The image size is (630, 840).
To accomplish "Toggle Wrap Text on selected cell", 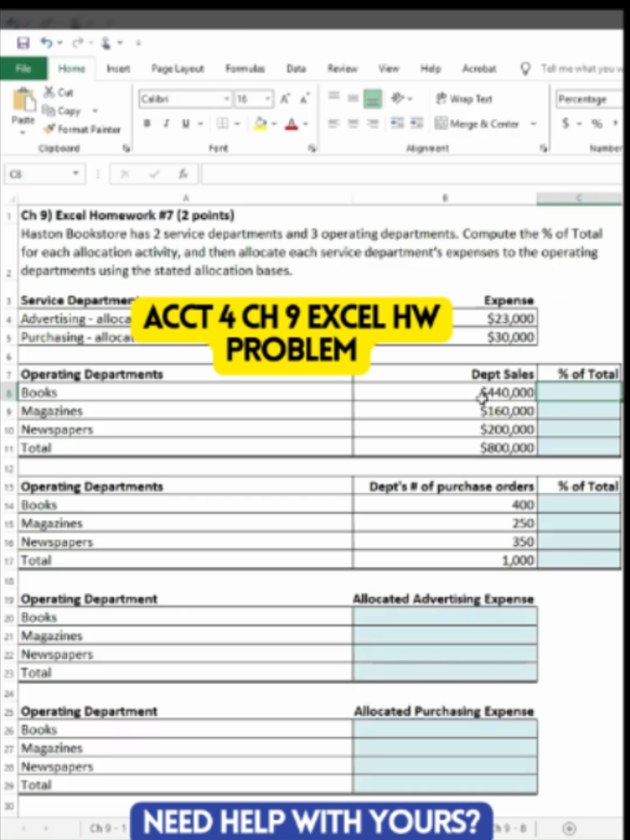I will [464, 99].
